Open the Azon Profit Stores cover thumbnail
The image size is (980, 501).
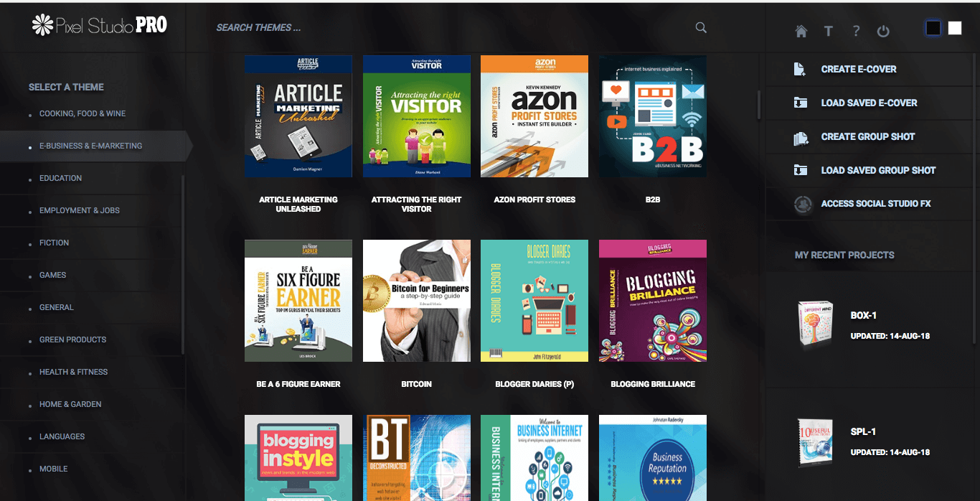(x=534, y=116)
